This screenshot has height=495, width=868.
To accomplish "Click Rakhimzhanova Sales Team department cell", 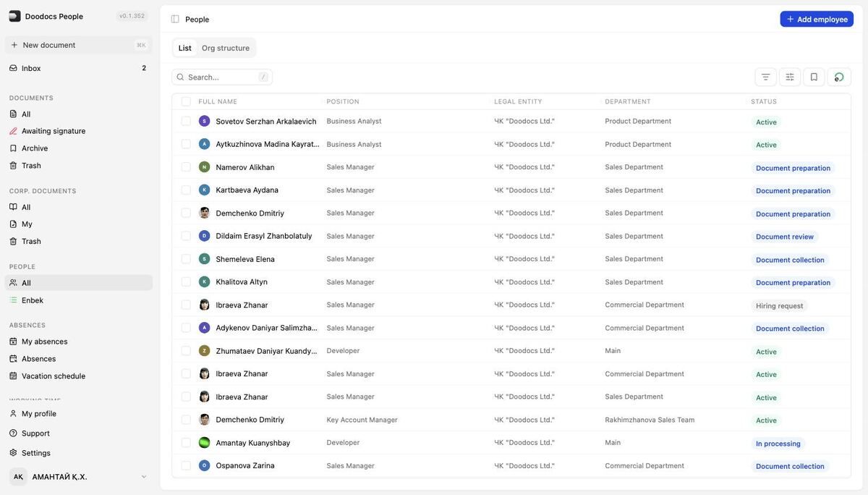I will (x=650, y=420).
